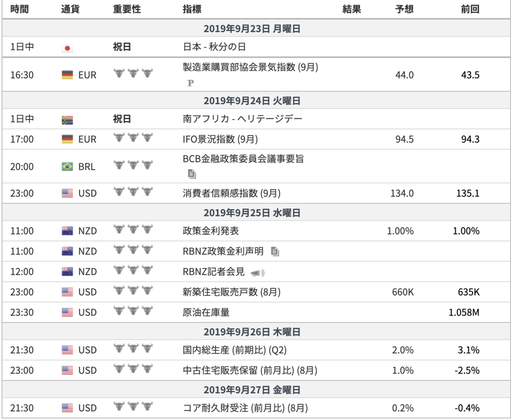Open IFO景況指数 (9月) indicator
Screen dimensions: 511x420
coord(220,140)
